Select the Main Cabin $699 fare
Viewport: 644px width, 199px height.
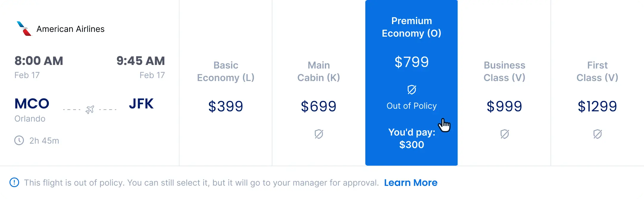(x=318, y=106)
